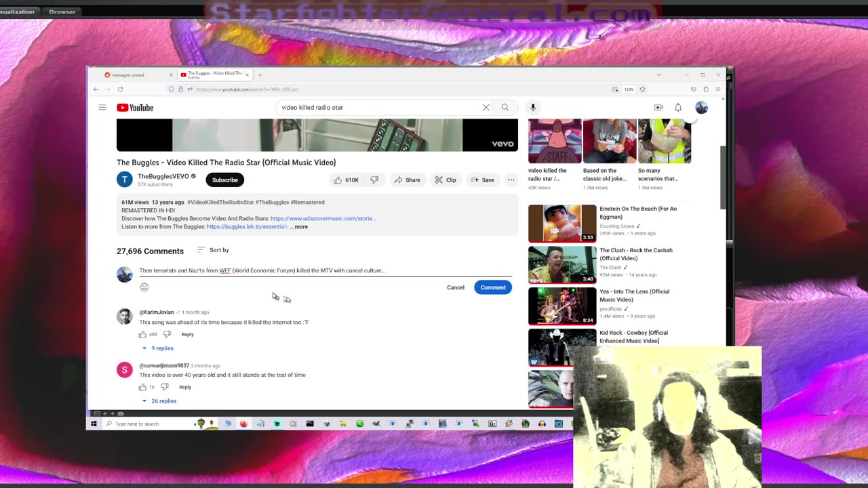This screenshot has width=868, height=488.
Task: Click the Clip button
Action: (446, 180)
